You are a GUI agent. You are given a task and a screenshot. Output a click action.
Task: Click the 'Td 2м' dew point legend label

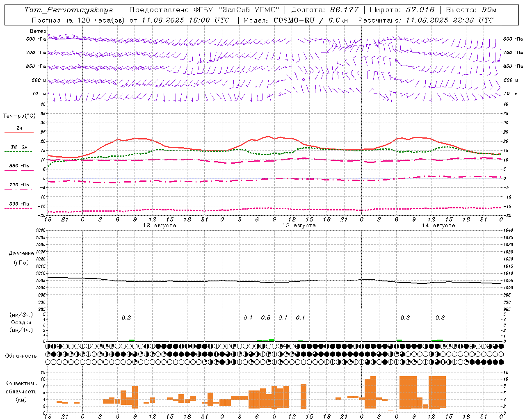[x=19, y=147]
